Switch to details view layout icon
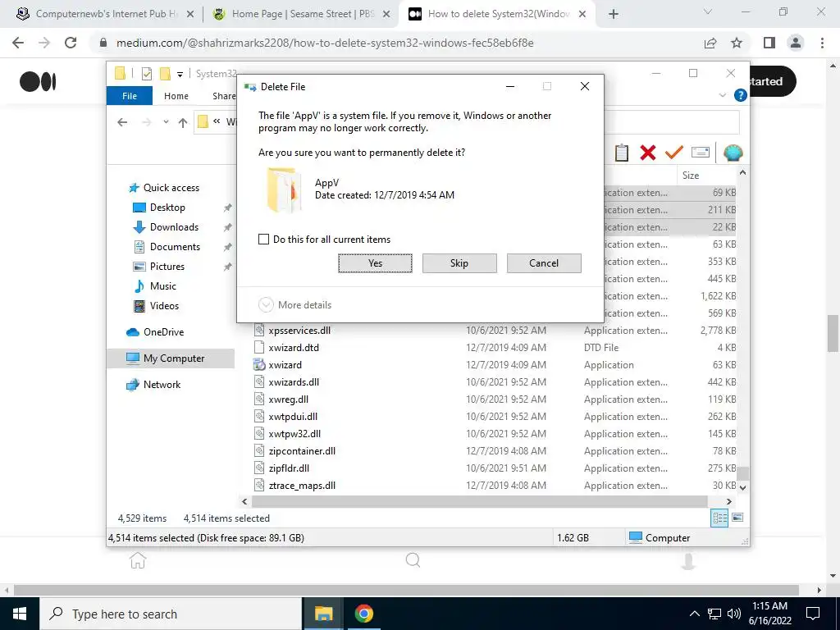Screen dimensions: 840x630 [719, 518]
